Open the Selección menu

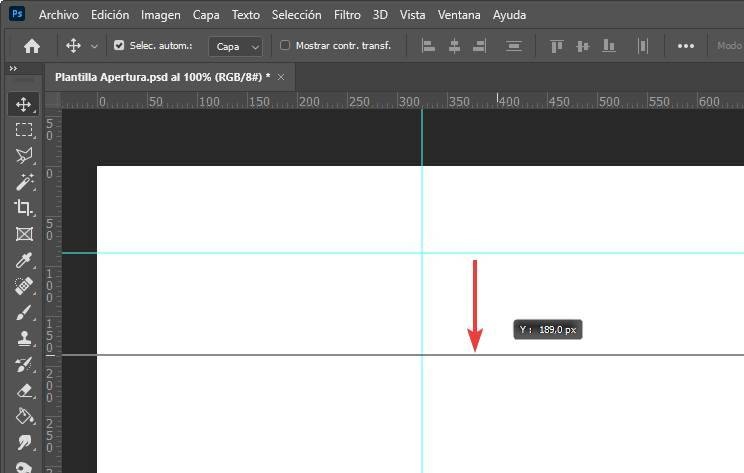click(297, 15)
